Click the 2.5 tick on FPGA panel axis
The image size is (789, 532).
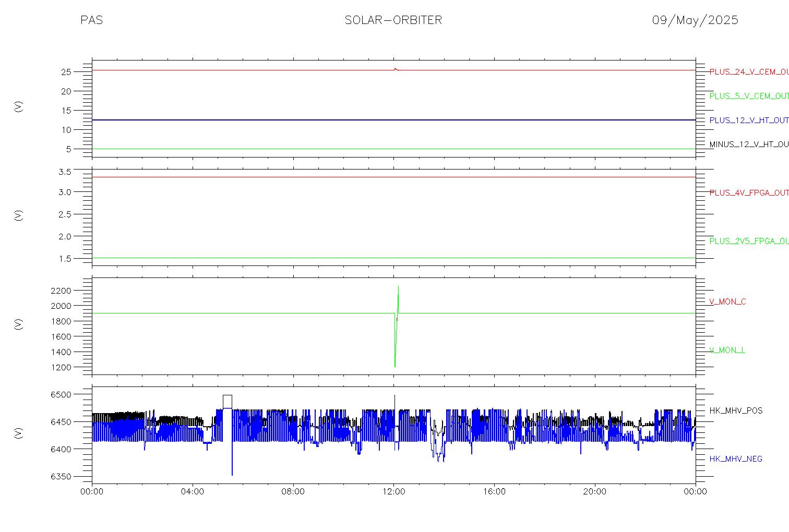point(65,214)
